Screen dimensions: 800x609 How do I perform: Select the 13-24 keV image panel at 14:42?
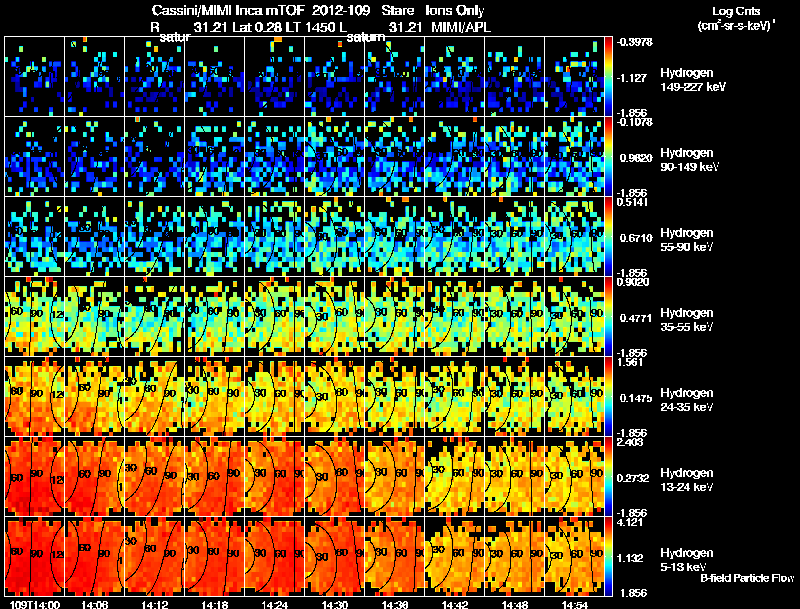[455, 476]
